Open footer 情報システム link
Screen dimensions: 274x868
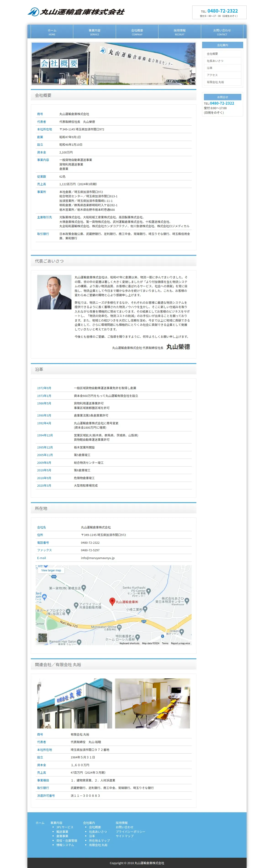click(x=65, y=845)
